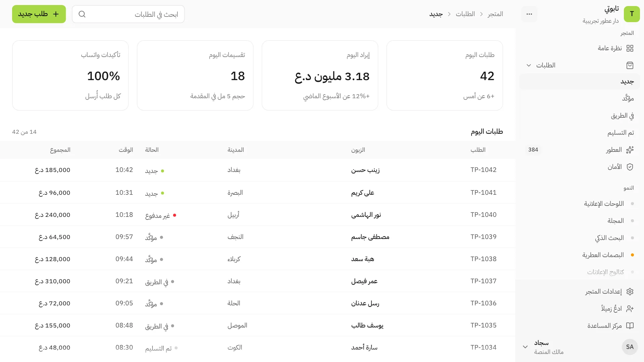
Task: Click the book icon for مركز المساعدة
Action: click(630, 326)
